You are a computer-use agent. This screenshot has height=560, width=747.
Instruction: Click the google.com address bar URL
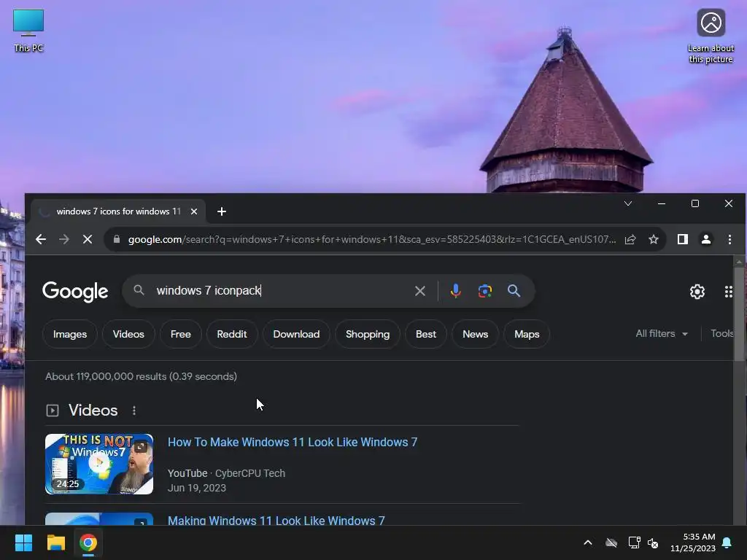click(x=371, y=239)
